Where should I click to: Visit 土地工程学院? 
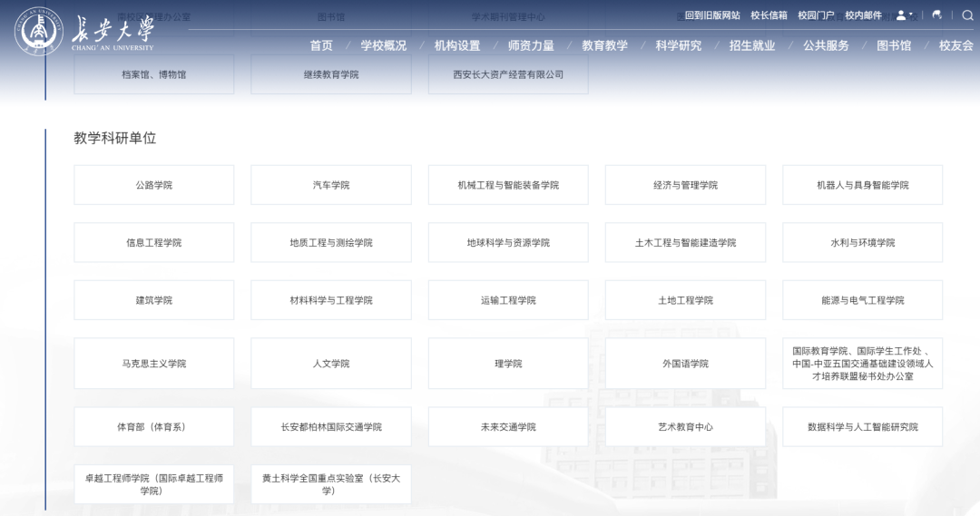tap(686, 300)
